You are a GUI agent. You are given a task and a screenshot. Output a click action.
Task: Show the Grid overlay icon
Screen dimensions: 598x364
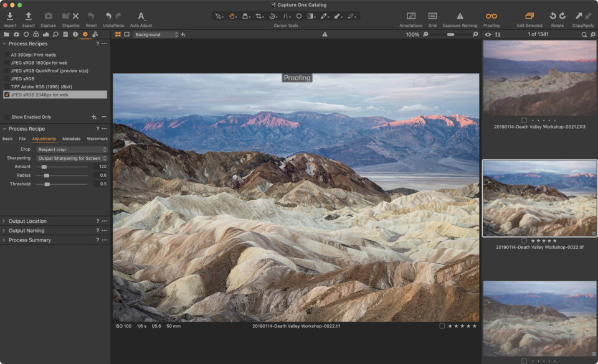pos(432,16)
